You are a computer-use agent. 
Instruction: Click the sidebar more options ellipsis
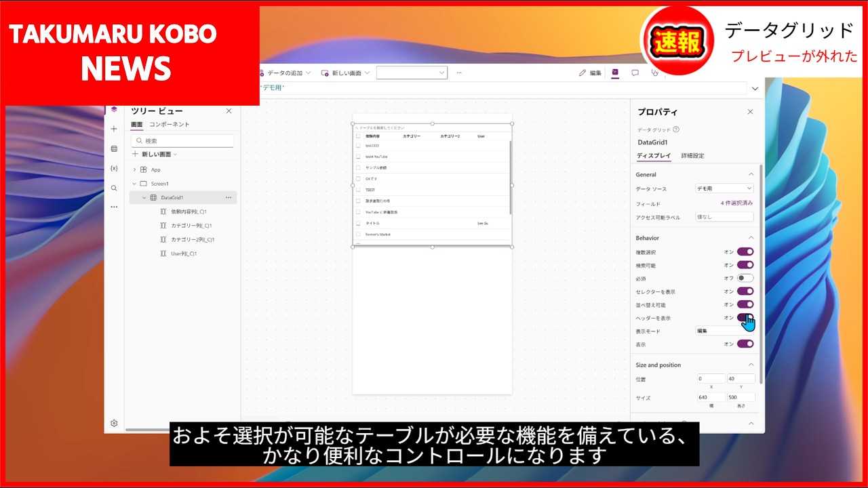coord(114,207)
